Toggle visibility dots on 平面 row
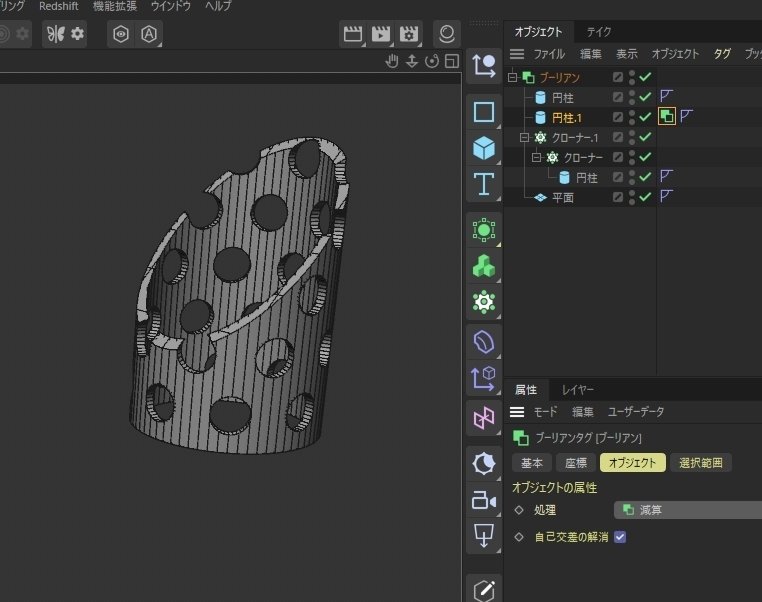Image resolution: width=762 pixels, height=602 pixels. click(632, 197)
